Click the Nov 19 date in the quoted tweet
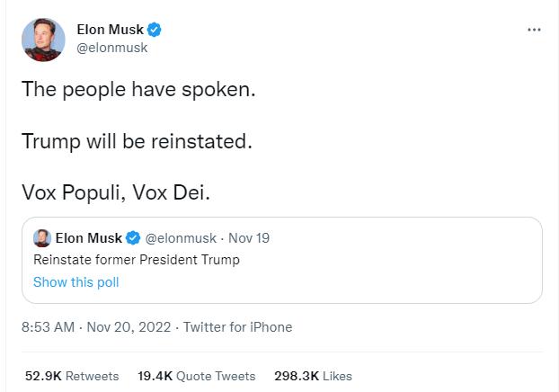 [249, 238]
